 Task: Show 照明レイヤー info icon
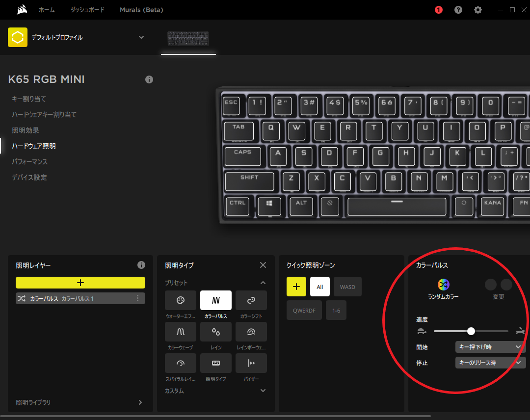point(141,265)
